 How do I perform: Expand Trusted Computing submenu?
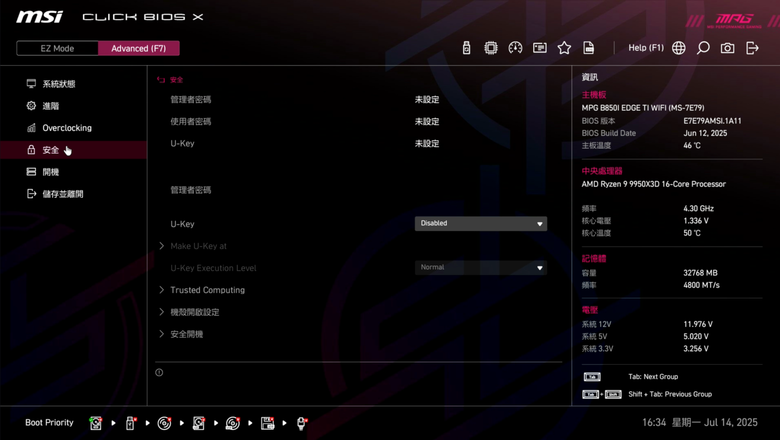click(207, 290)
